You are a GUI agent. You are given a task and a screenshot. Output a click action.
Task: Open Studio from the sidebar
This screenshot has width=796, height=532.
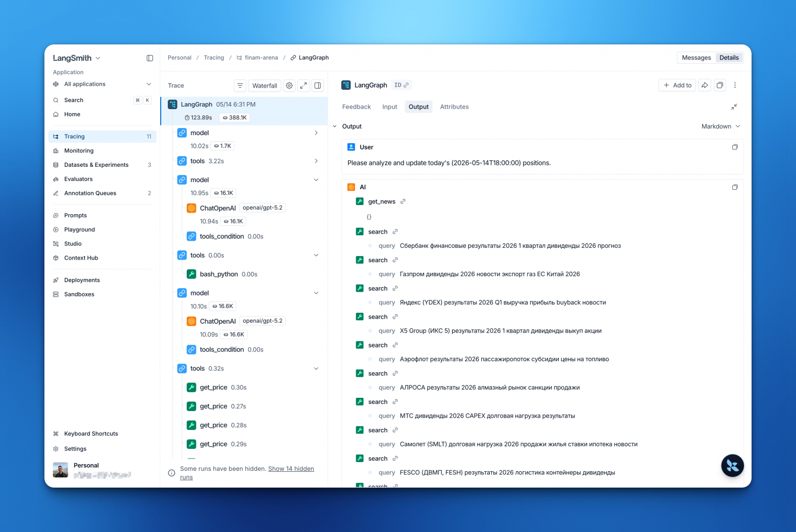(102, 244)
